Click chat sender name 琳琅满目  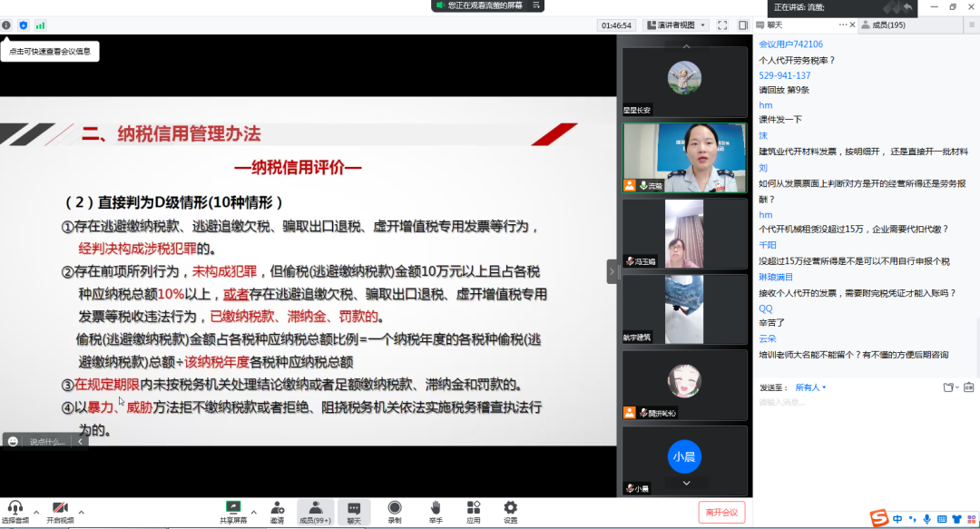776,277
